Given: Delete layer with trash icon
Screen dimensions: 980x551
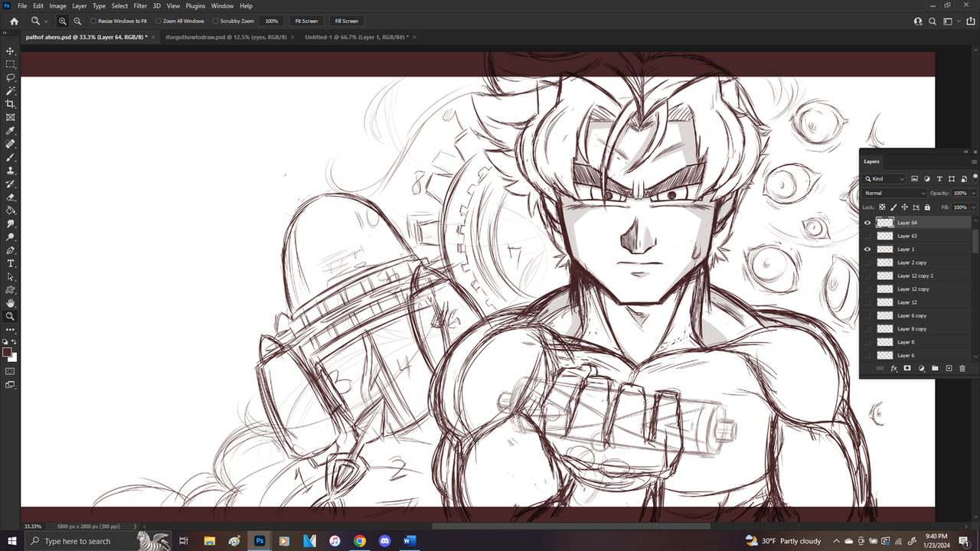Looking at the screenshot, I should coord(962,368).
